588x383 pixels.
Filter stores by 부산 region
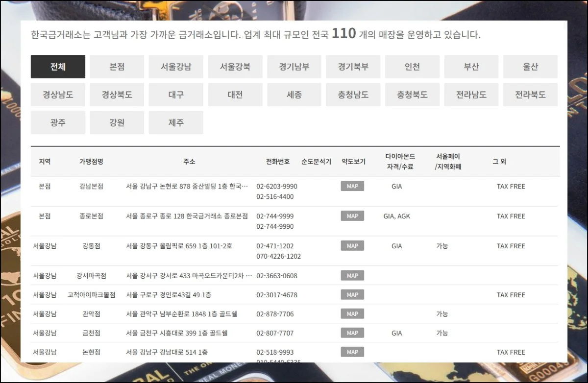click(471, 67)
